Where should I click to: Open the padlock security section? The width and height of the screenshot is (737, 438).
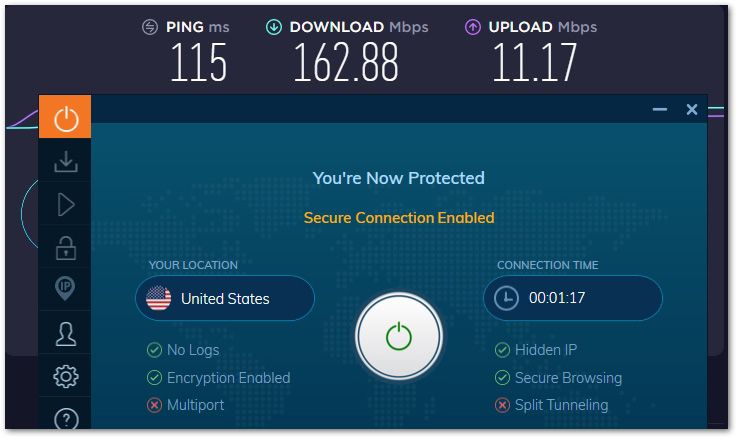(x=65, y=248)
